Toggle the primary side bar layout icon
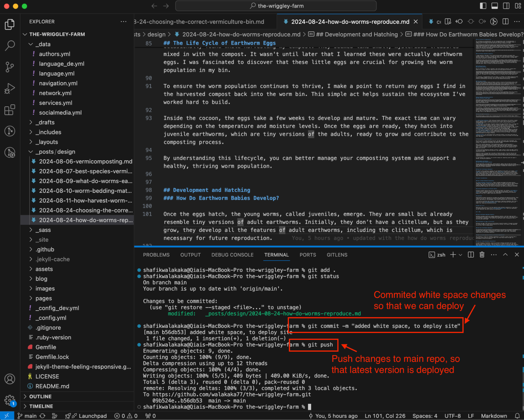524x420 pixels. click(483, 6)
